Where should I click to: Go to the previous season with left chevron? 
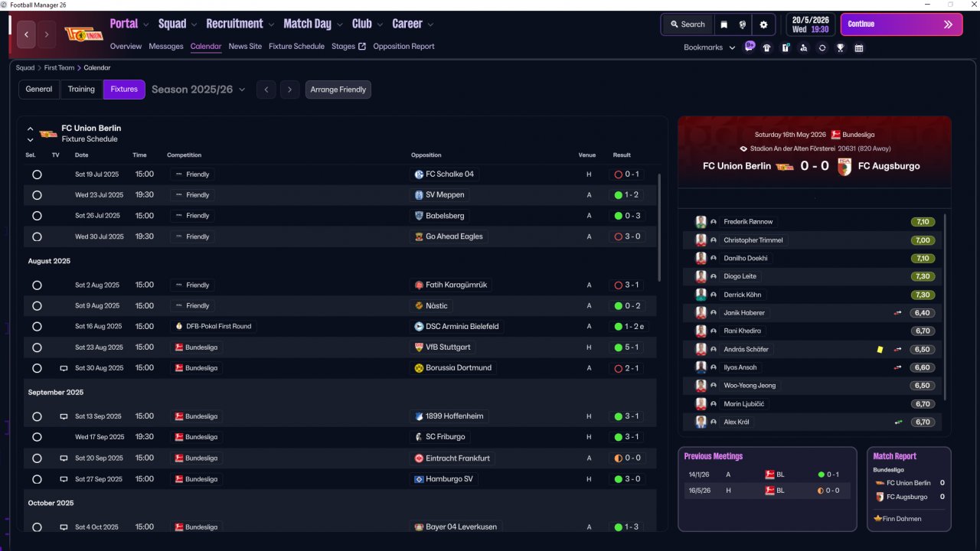point(266,90)
